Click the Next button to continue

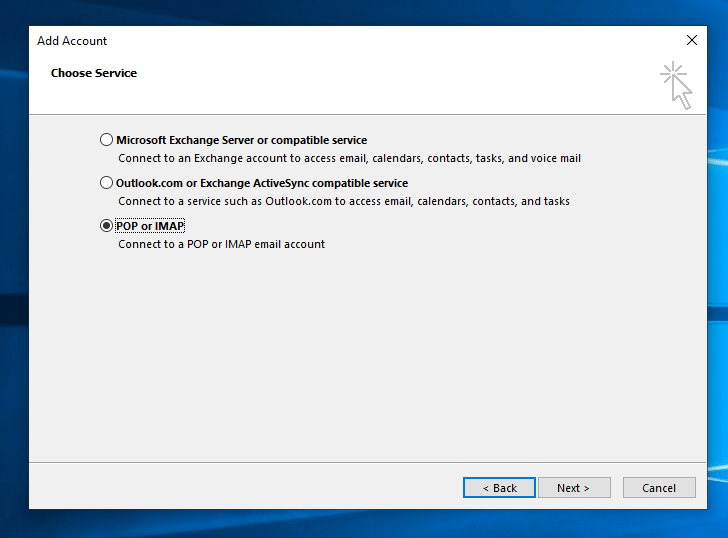click(573, 488)
